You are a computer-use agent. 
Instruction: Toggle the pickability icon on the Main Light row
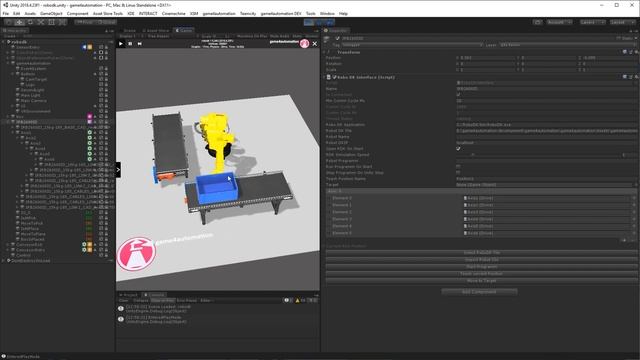(101, 95)
